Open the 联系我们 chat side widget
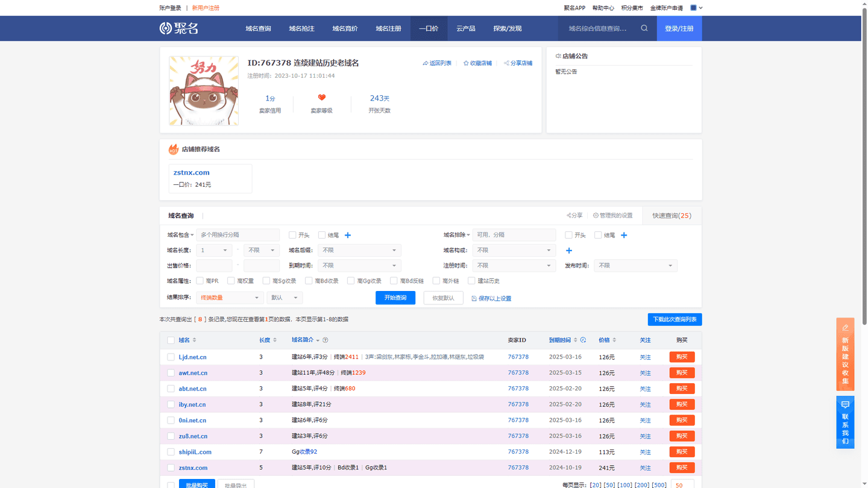The image size is (868, 488). 845,422
